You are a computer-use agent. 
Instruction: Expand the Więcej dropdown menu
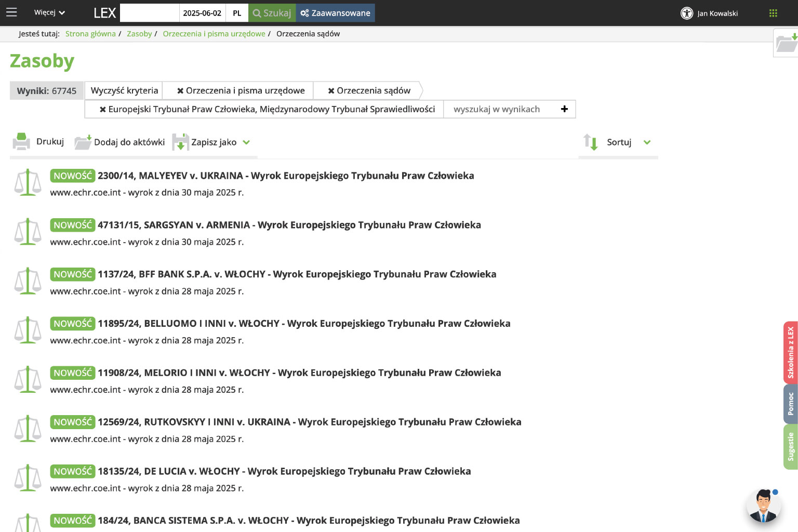coord(49,12)
